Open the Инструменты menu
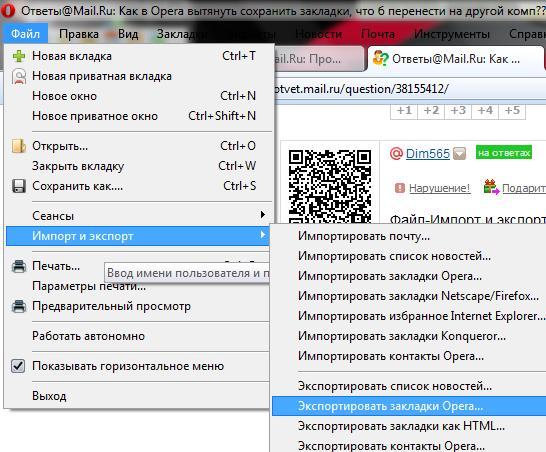 [452, 34]
